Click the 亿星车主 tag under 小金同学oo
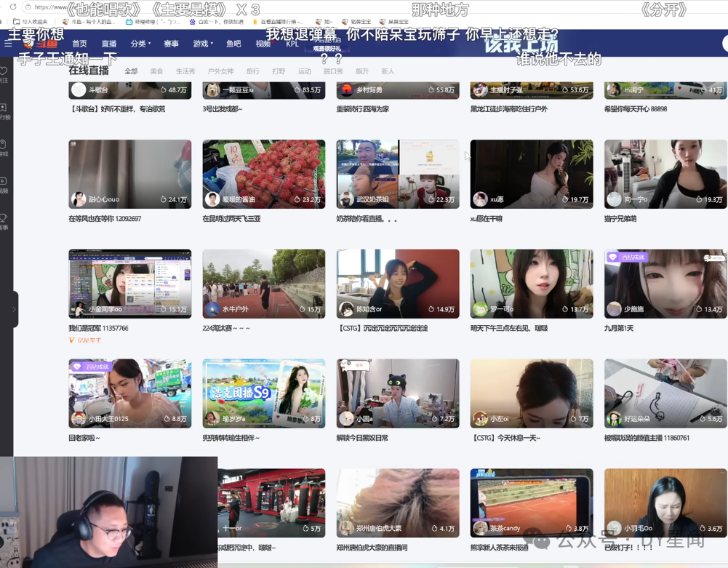Viewport: 728px width, 568px height. tap(85, 340)
